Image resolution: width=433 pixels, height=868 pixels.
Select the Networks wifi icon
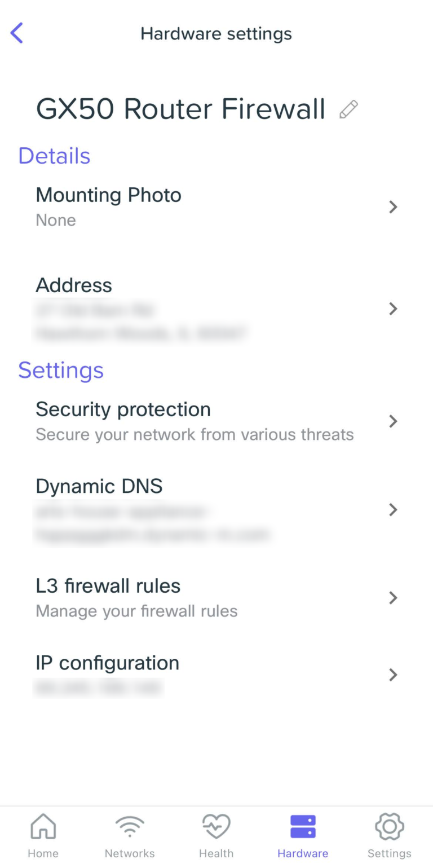click(x=130, y=826)
